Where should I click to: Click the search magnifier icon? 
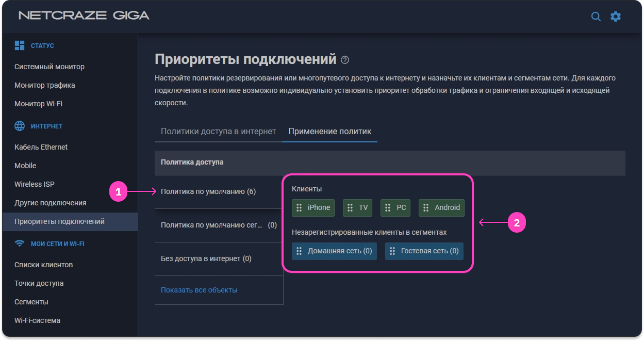click(596, 17)
